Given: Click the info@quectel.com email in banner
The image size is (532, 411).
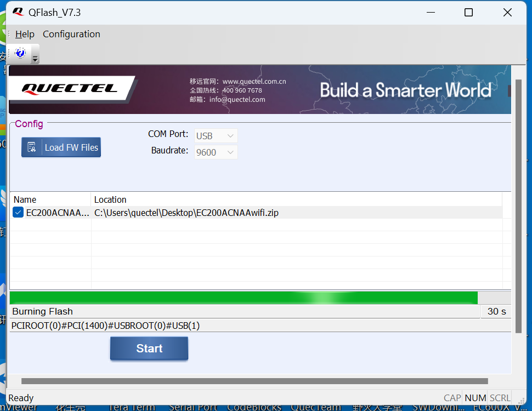Looking at the screenshot, I should tap(237, 99).
